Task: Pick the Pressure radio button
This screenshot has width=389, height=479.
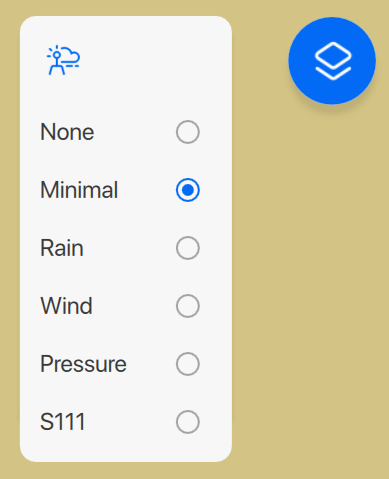Action: 188,364
